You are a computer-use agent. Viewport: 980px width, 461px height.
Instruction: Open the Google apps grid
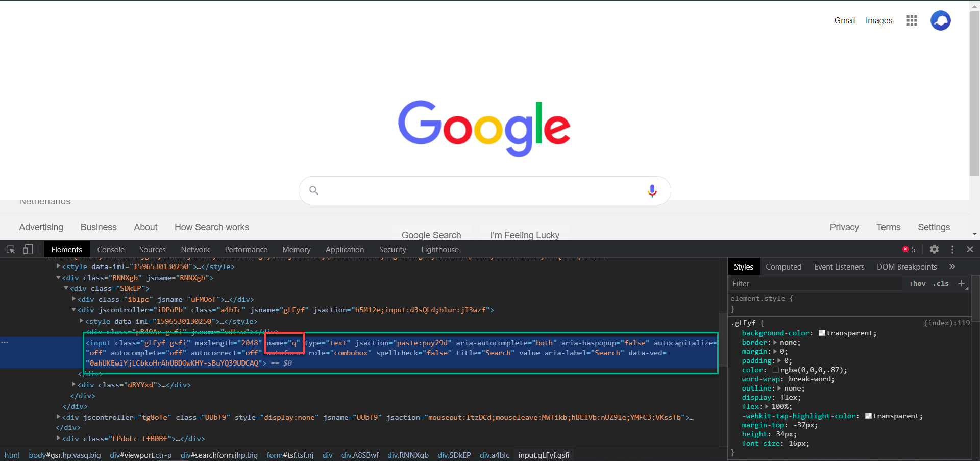coord(912,20)
